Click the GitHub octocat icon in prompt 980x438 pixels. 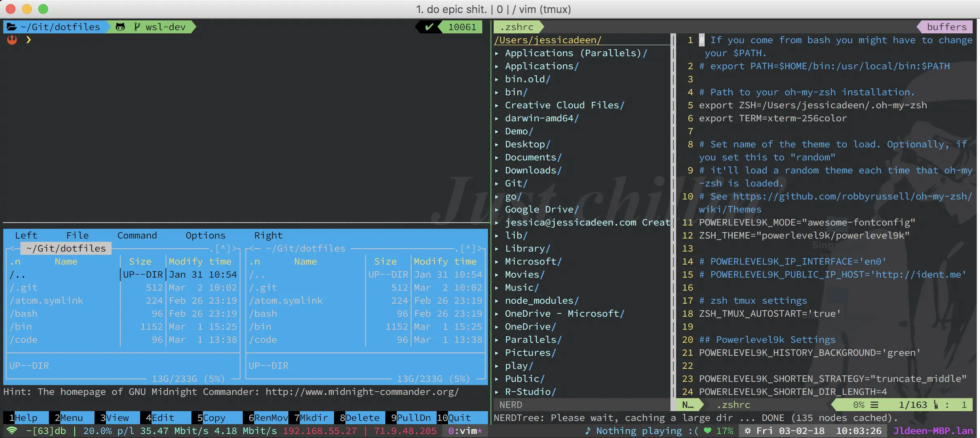(x=120, y=27)
